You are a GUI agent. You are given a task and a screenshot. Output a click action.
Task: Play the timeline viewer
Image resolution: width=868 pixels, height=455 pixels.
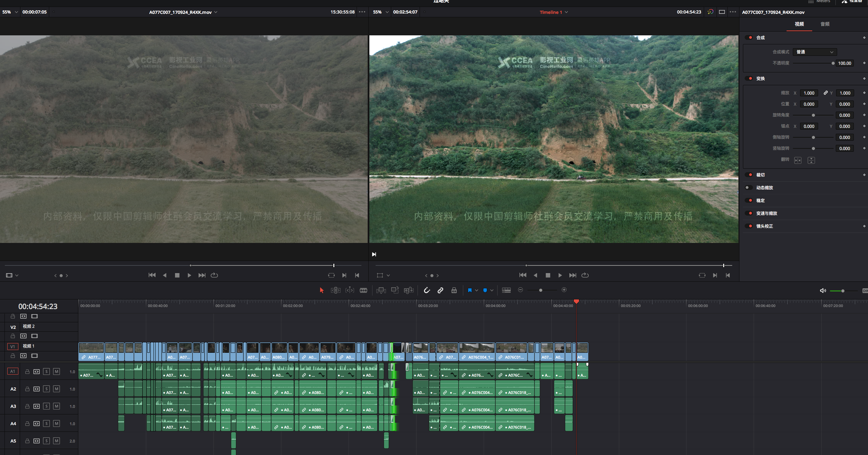click(x=560, y=275)
